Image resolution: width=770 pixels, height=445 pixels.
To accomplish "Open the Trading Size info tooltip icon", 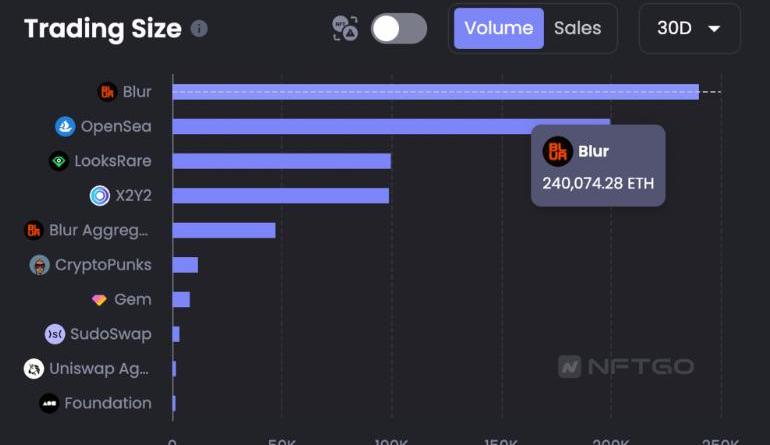I will click(x=199, y=28).
